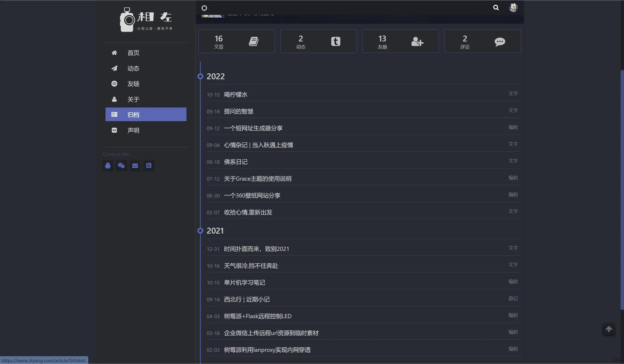The image size is (624, 364).
Task: Open the 声明 statement menu item
Action: pos(146,130)
